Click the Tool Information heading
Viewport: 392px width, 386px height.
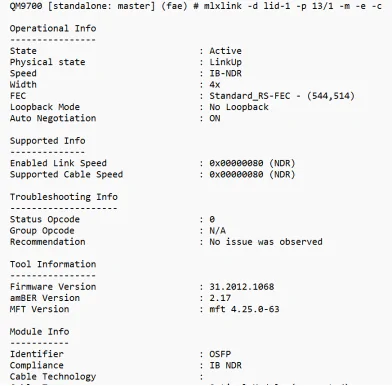pos(53,264)
